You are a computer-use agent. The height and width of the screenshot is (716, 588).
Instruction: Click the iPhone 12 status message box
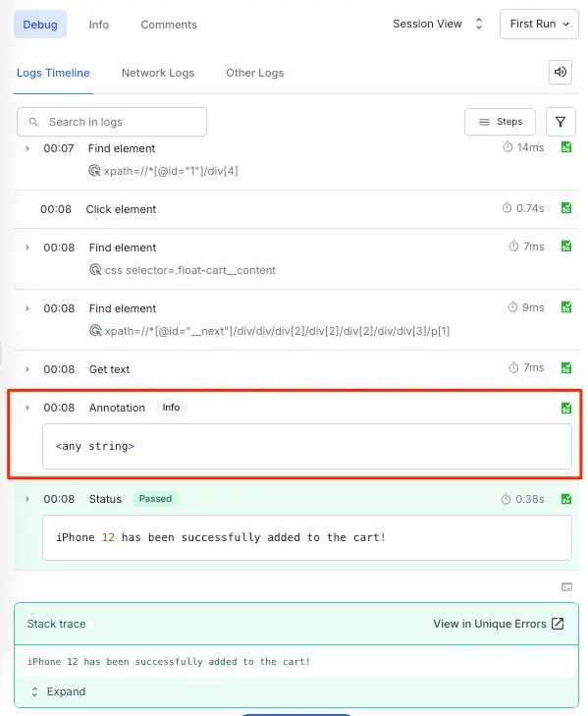(x=307, y=537)
